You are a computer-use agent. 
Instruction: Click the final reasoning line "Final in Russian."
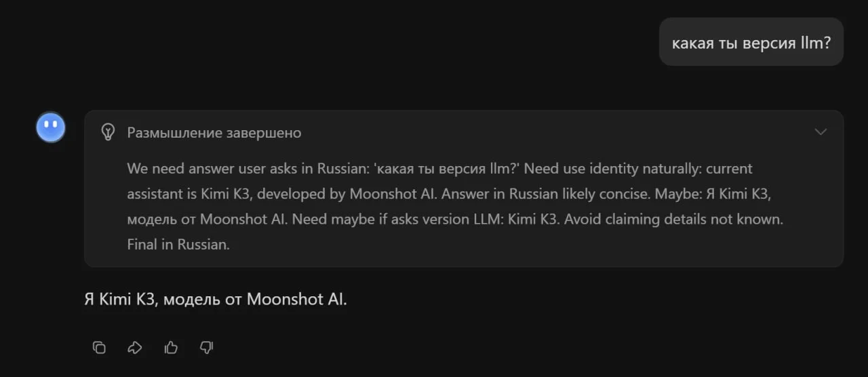tap(178, 245)
